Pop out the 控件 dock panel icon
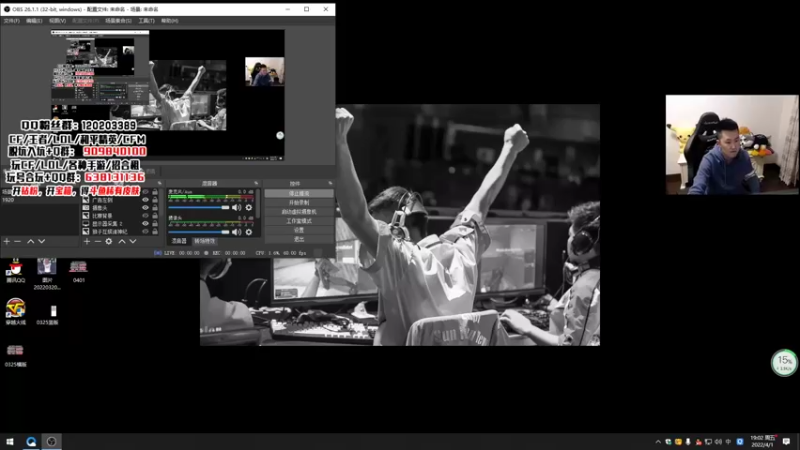Image resolution: width=800 pixels, height=450 pixels. point(330,183)
